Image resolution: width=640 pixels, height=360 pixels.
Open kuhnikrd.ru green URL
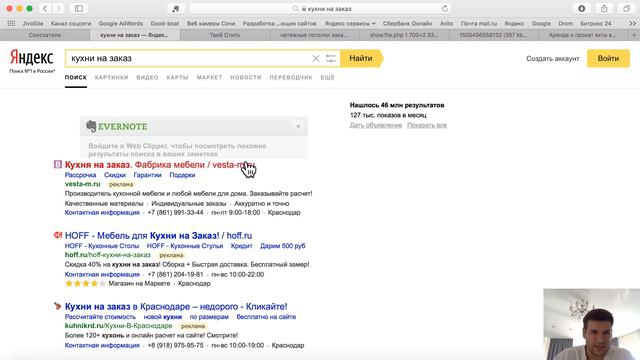(118, 326)
